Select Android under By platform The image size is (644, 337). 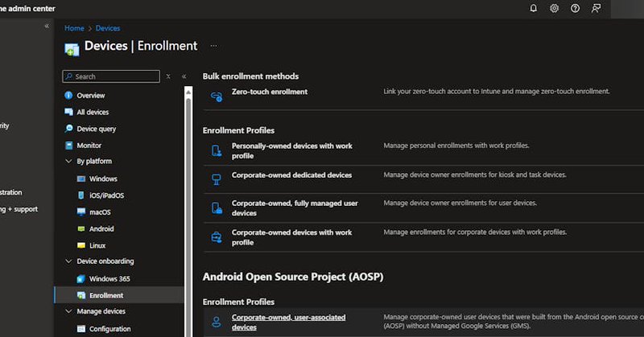[101, 229]
